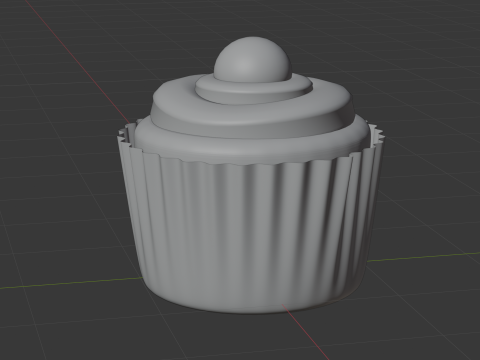Select the cherry sphere on top
This screenshot has width=480, height=360.
point(252,59)
